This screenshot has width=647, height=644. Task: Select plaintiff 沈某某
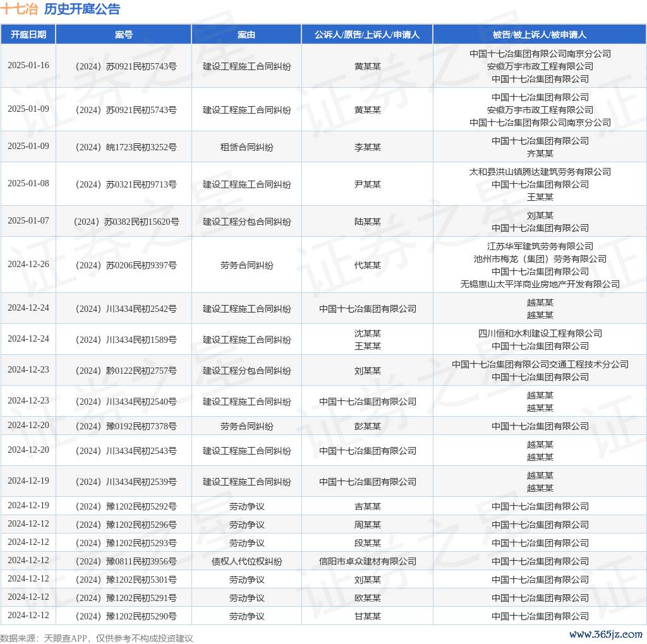point(367,333)
